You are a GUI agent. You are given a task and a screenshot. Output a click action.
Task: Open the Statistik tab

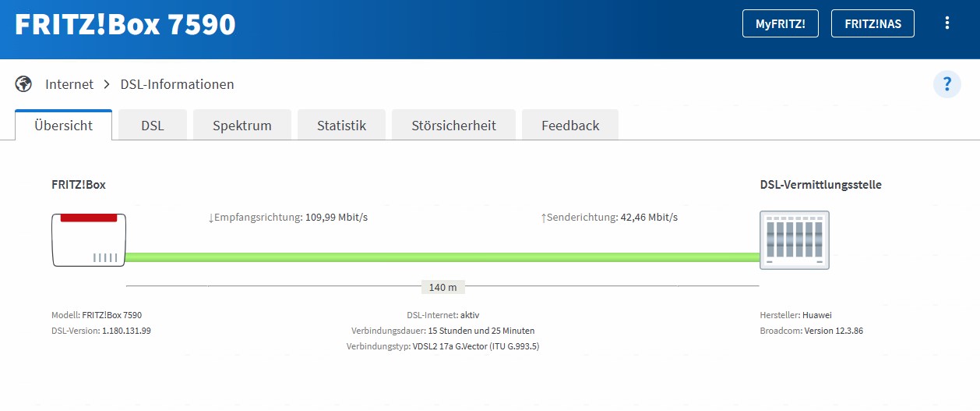point(341,125)
